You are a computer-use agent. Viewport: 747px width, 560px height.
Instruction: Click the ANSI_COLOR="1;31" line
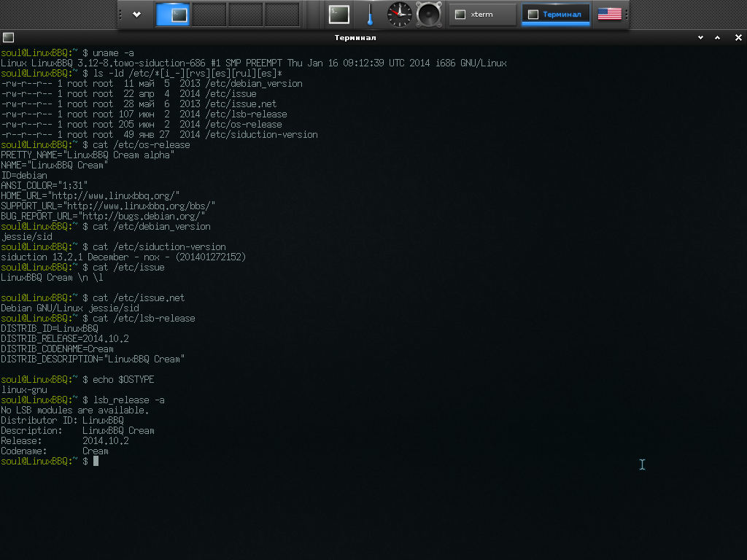point(44,186)
